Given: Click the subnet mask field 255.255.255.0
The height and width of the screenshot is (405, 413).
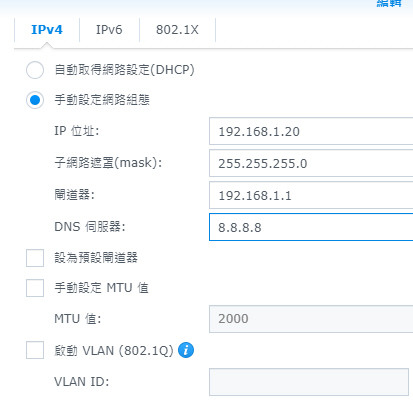Looking at the screenshot, I should 311,163.
